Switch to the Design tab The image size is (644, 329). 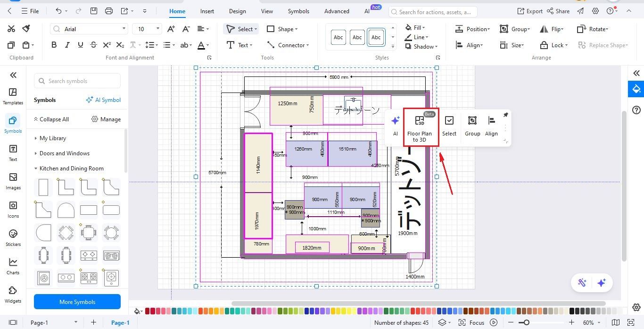(237, 11)
